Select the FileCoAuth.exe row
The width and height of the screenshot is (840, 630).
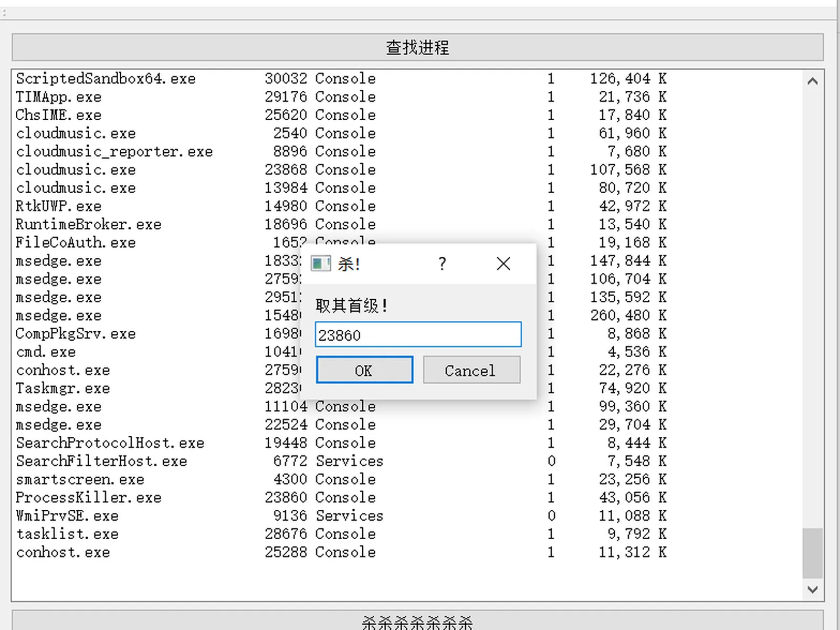pos(341,243)
